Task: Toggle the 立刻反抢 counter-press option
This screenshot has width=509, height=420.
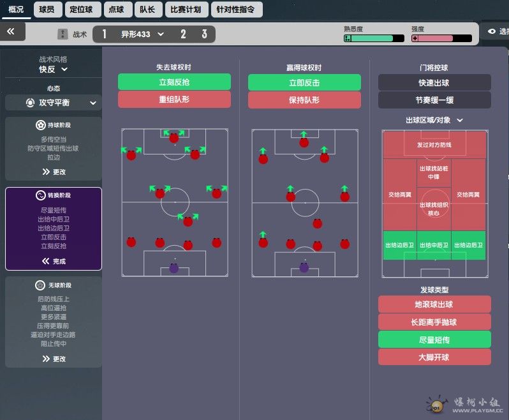Action: (174, 82)
